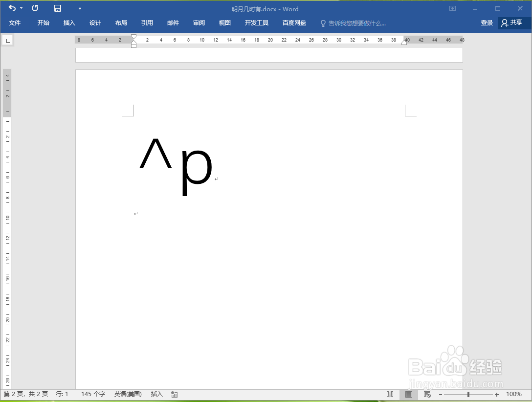Image resolution: width=532 pixels, height=402 pixels.
Task: Click the Save floppy disk icon
Action: [x=58, y=8]
